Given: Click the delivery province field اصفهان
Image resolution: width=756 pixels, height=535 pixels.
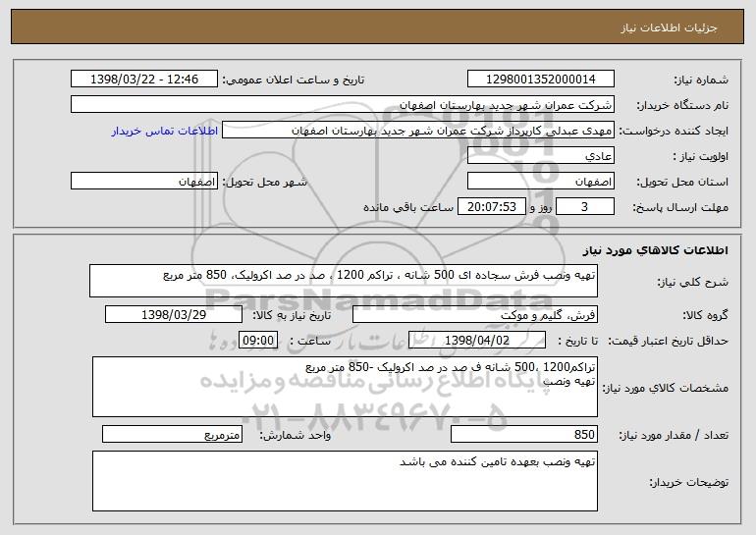Looking at the screenshot, I should [x=540, y=182].
